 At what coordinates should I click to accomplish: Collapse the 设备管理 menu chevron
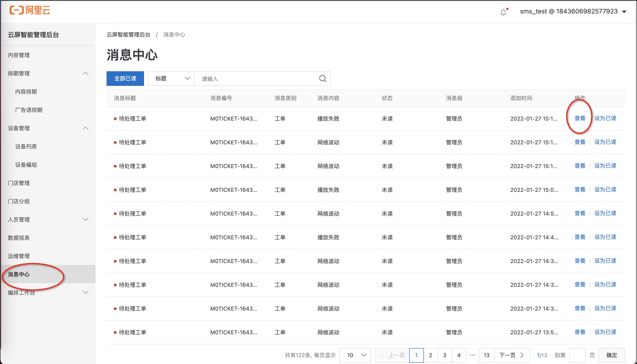85,128
